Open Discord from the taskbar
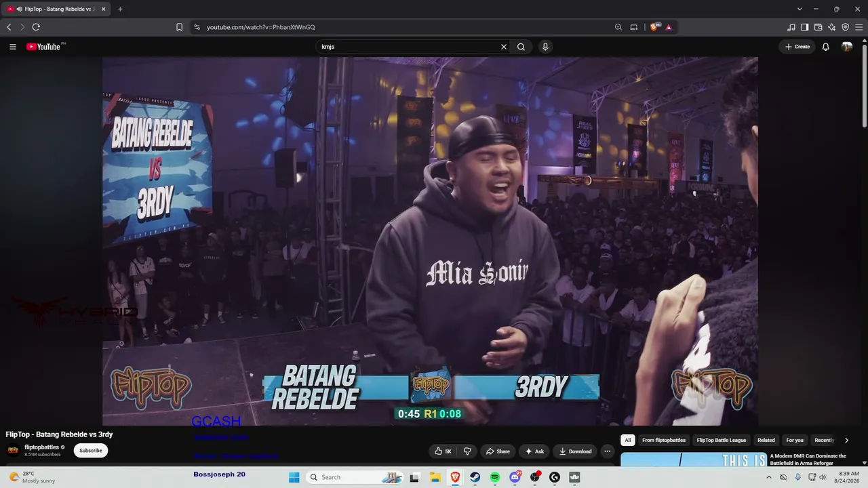Viewport: 868px width, 488px height. click(x=515, y=477)
